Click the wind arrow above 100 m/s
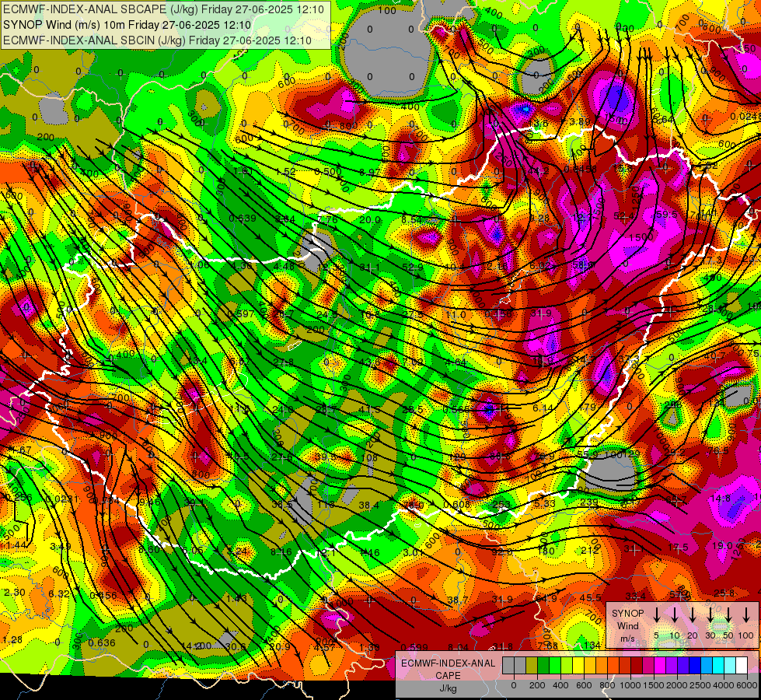This screenshot has width=761, height=700. [x=746, y=615]
